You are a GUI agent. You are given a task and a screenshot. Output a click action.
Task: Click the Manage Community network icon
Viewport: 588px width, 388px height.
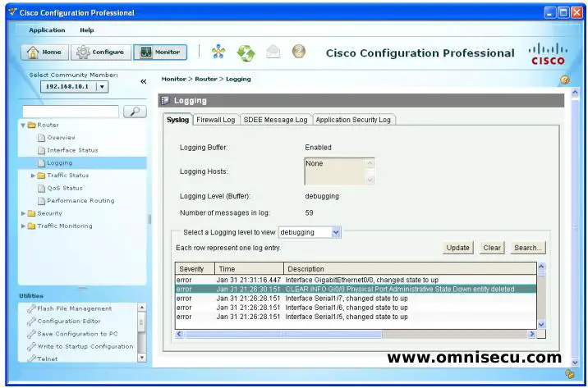(x=218, y=52)
